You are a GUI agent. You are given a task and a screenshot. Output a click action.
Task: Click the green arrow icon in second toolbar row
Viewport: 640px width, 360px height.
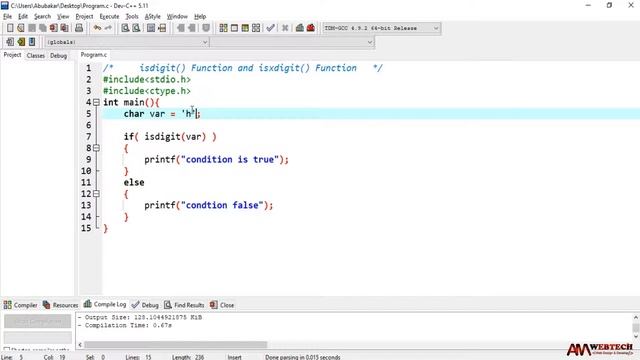tap(21, 42)
